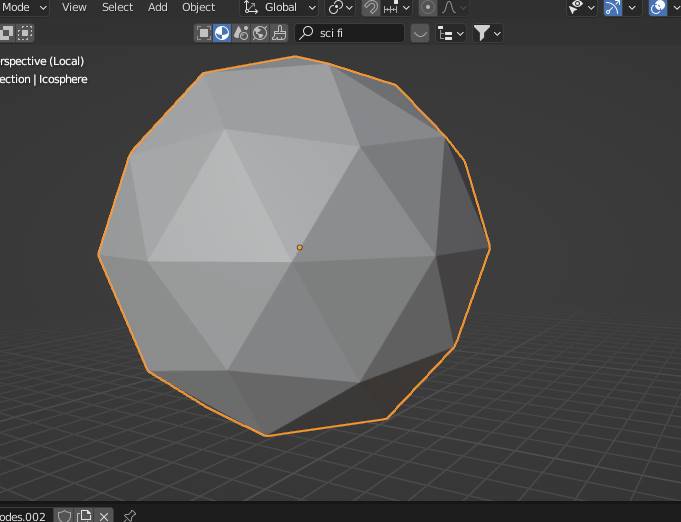Toggle the snap magnet button
This screenshot has height=522, width=681.
pos(370,7)
